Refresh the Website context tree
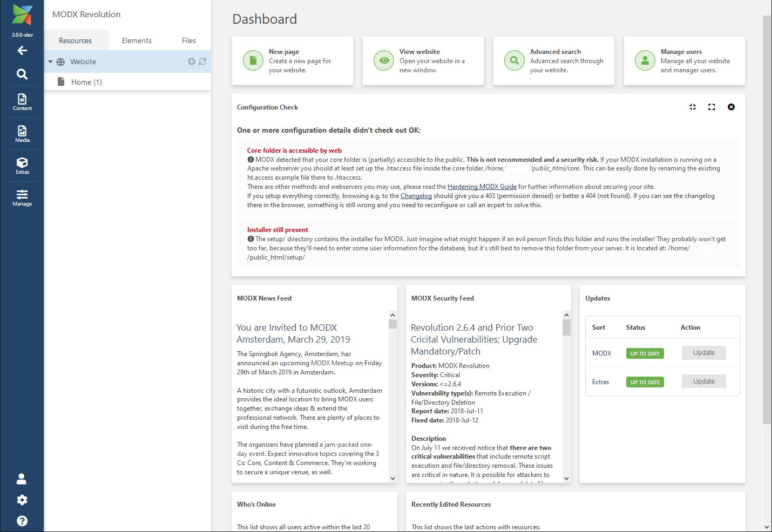Screen dimensions: 772x532 (202, 62)
